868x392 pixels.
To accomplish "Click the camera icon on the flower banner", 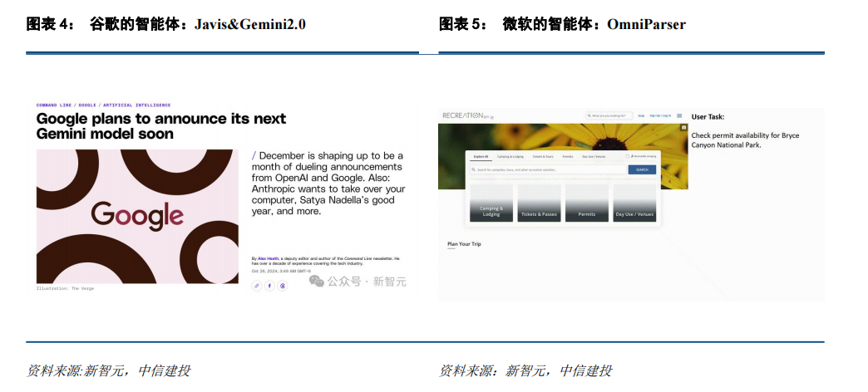I will pos(683,127).
